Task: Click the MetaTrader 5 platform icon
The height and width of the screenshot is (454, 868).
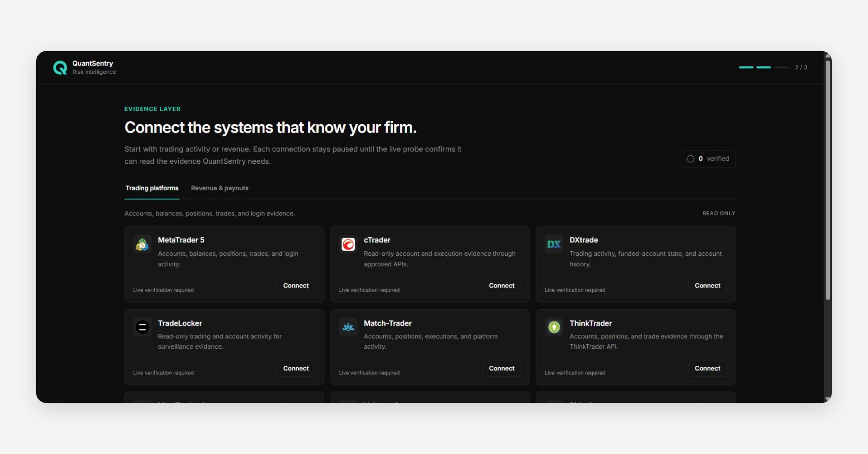Action: click(x=142, y=245)
